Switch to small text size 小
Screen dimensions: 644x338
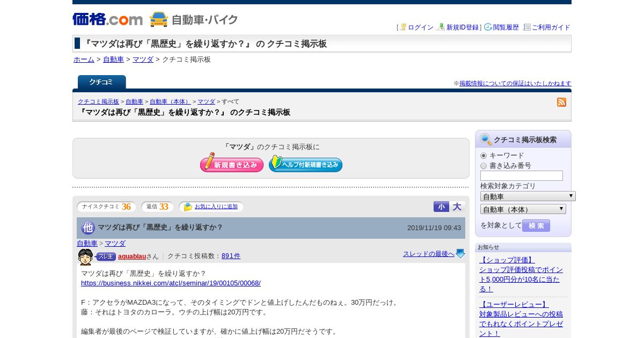coord(441,207)
